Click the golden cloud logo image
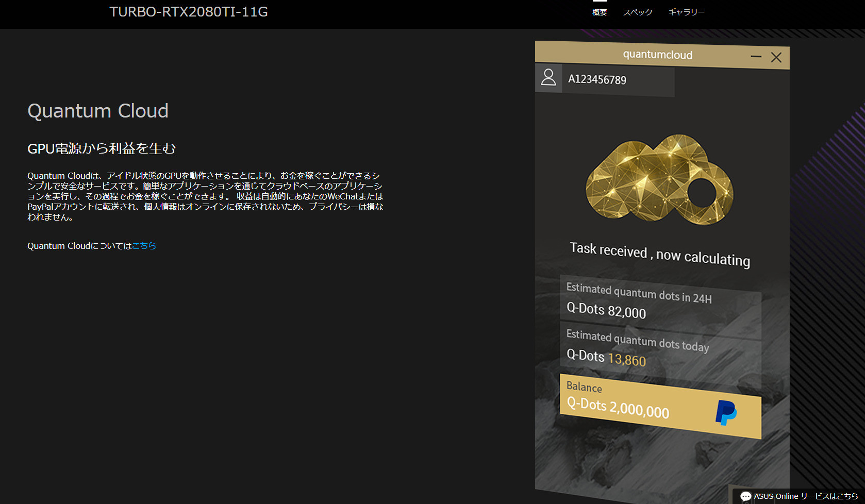This screenshot has height=504, width=865. coord(660,179)
